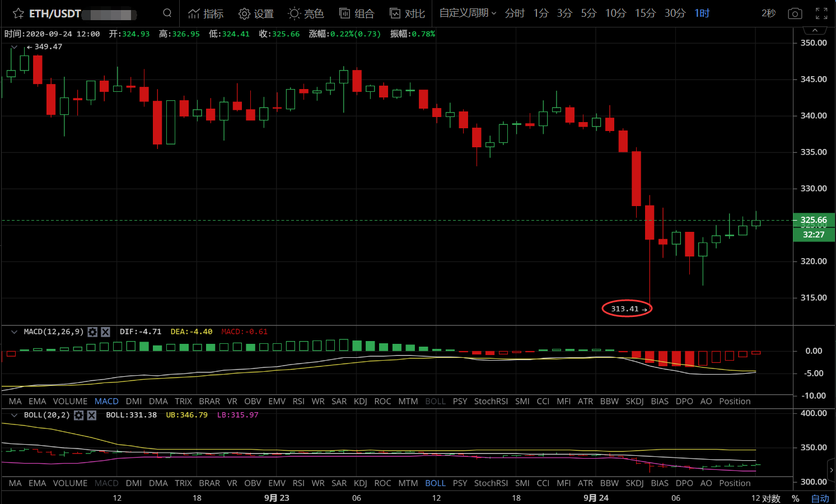Close the MACD indicator panel
The width and height of the screenshot is (836, 504).
(105, 332)
